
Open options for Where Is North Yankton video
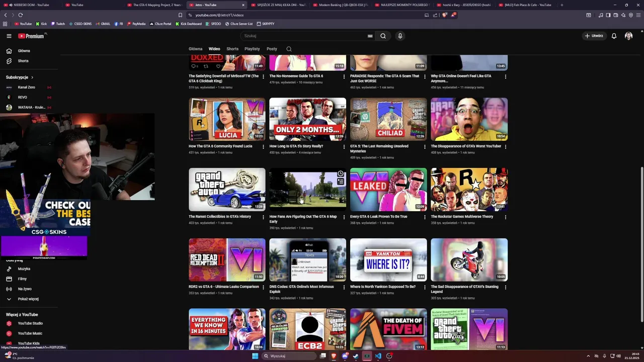pyautogui.click(x=425, y=288)
